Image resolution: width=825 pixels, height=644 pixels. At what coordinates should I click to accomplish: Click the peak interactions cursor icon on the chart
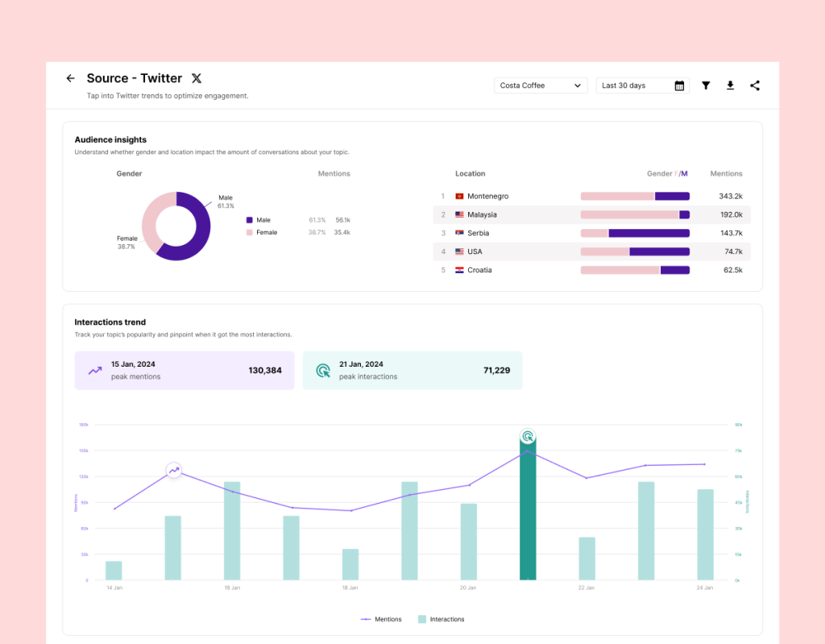point(529,434)
